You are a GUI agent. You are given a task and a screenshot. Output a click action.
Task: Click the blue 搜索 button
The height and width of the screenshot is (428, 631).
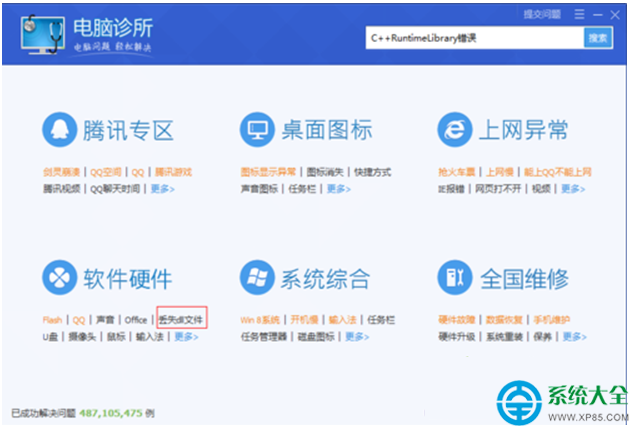(598, 38)
